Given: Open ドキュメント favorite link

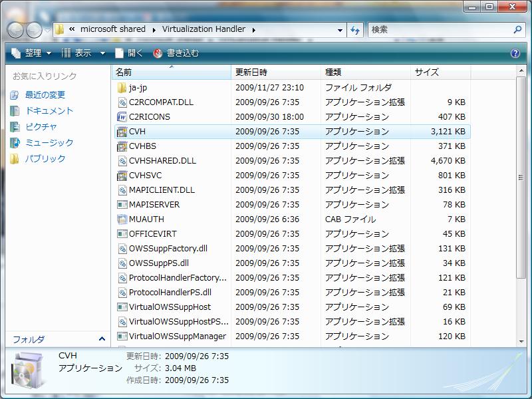Looking at the screenshot, I should tap(49, 111).
